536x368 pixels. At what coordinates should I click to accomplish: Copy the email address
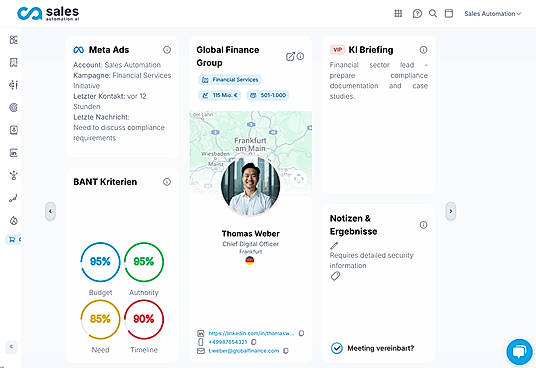pyautogui.click(x=286, y=351)
